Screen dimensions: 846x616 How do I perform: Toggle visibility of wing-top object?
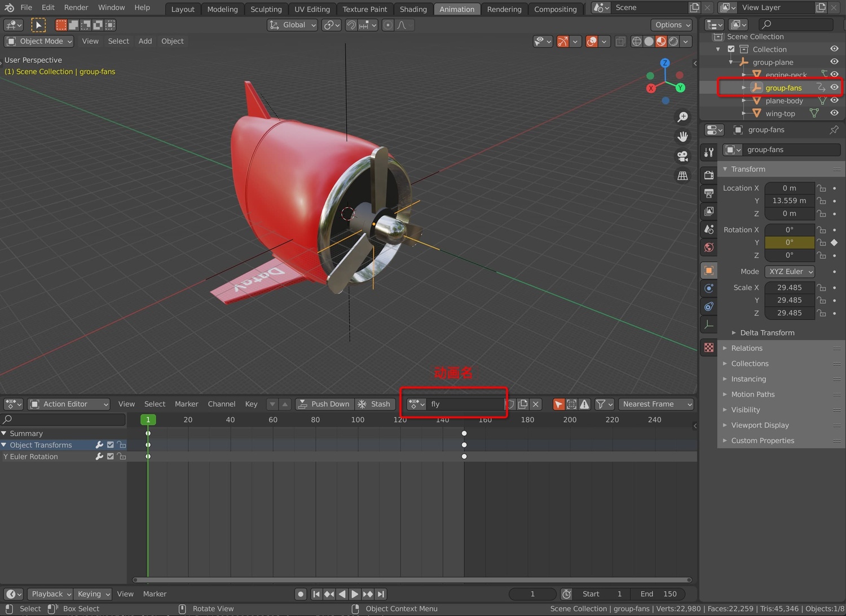[834, 113]
